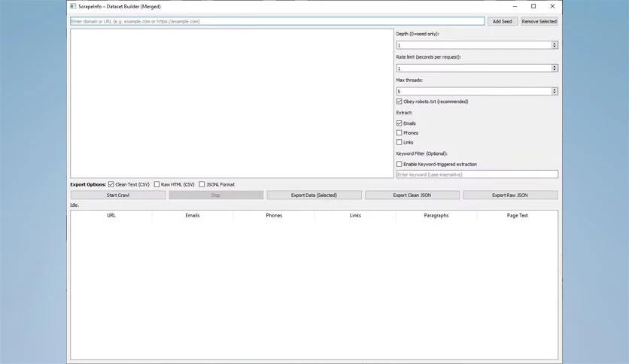Click the Paragraphs column header
Image resolution: width=629 pixels, height=364 pixels.
436,215
